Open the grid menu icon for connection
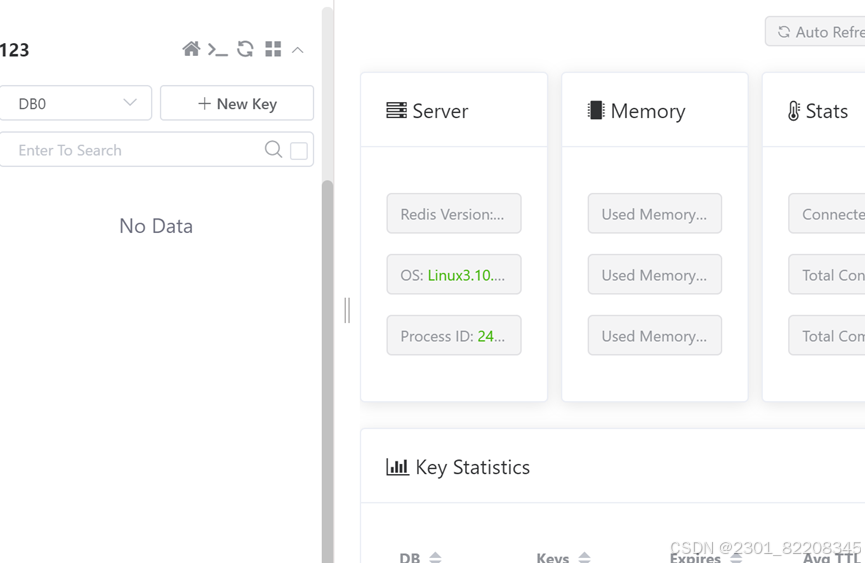Viewport: 865px width, 563px height. coord(273,49)
